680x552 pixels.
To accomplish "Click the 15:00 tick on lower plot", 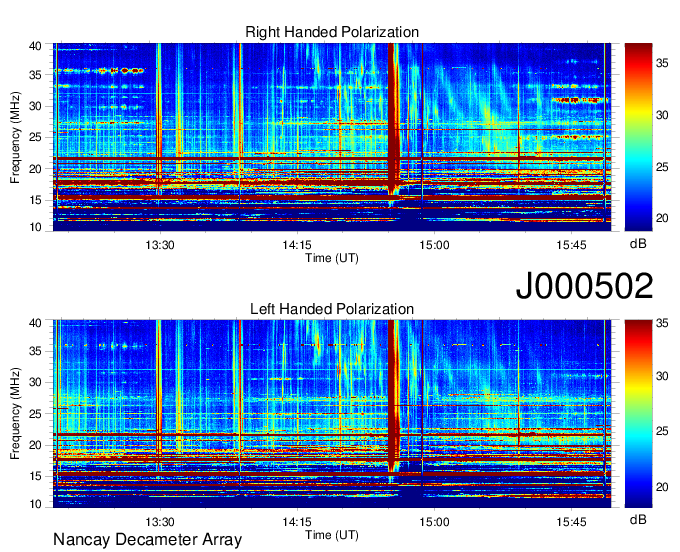I will point(434,522).
